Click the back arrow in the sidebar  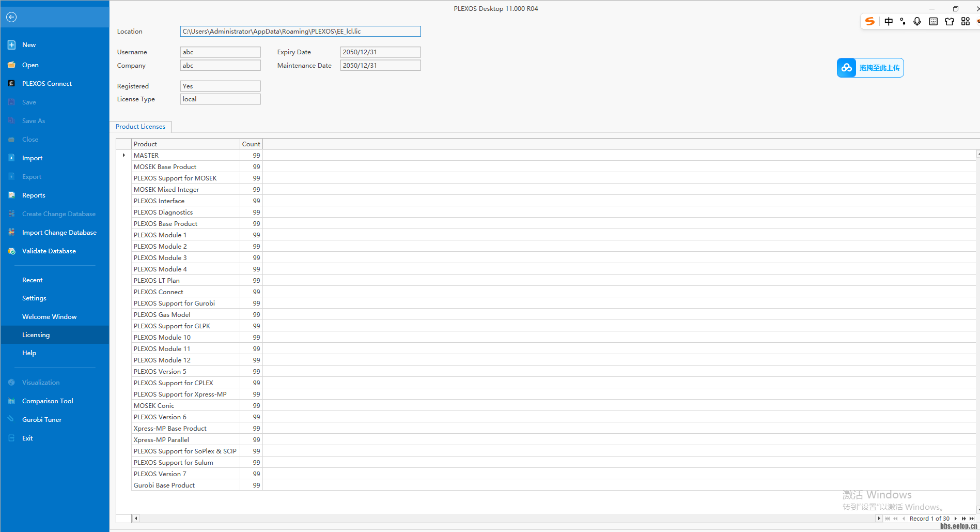pyautogui.click(x=11, y=17)
